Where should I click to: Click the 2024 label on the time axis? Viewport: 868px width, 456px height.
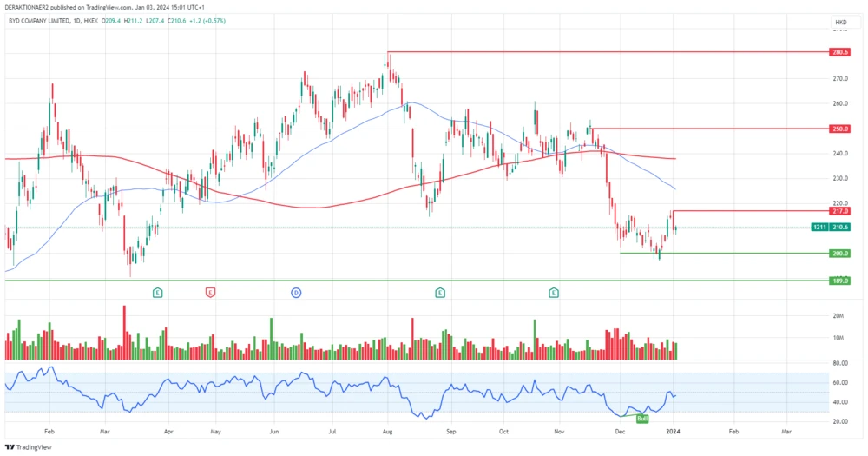click(x=674, y=430)
